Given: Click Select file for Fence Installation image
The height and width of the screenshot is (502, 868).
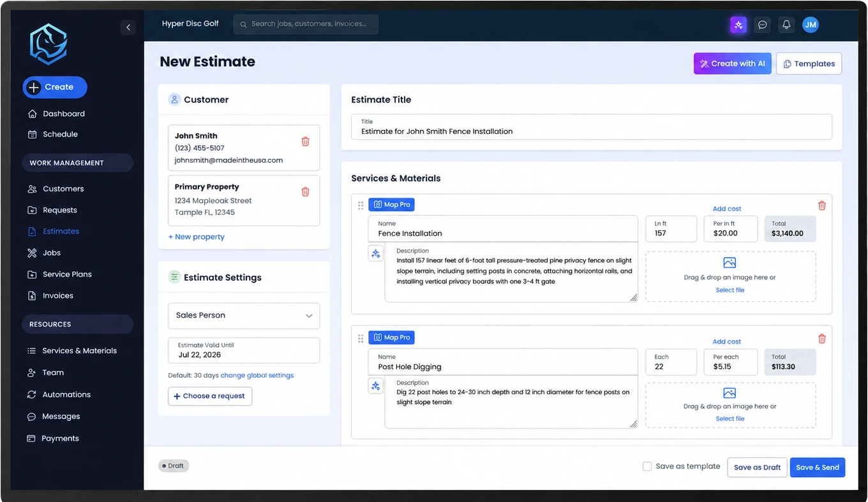Looking at the screenshot, I should coord(730,290).
